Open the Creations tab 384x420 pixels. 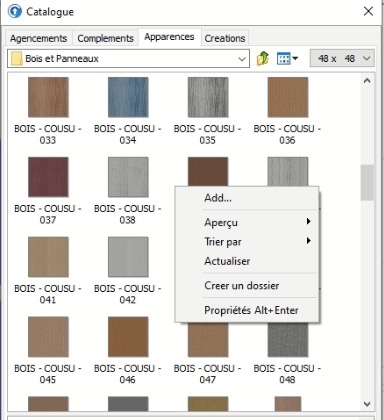click(225, 38)
